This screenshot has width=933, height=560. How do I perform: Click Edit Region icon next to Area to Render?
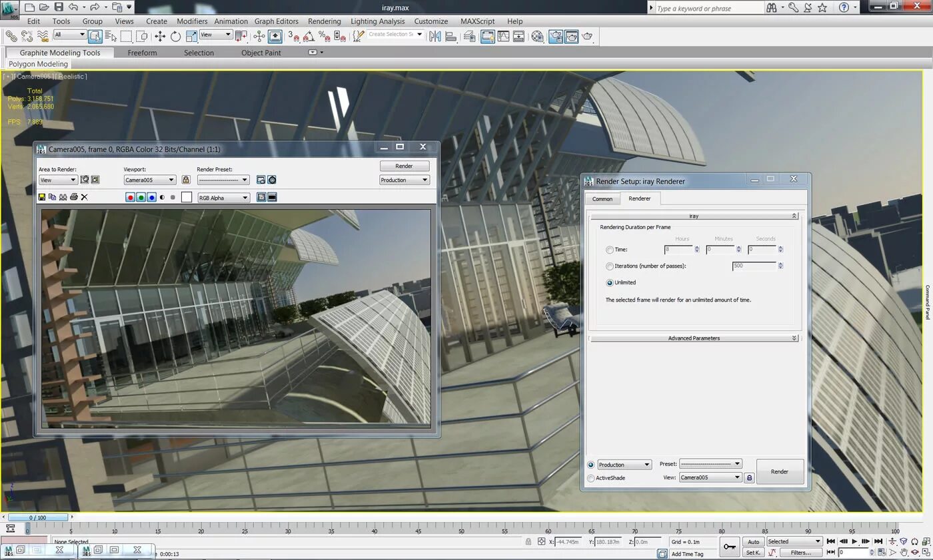tap(85, 180)
